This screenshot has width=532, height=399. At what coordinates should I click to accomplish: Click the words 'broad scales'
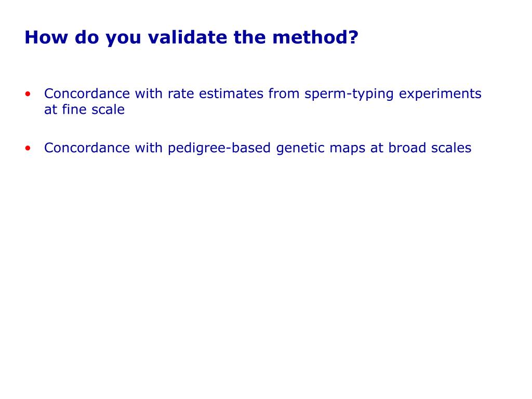coord(430,148)
